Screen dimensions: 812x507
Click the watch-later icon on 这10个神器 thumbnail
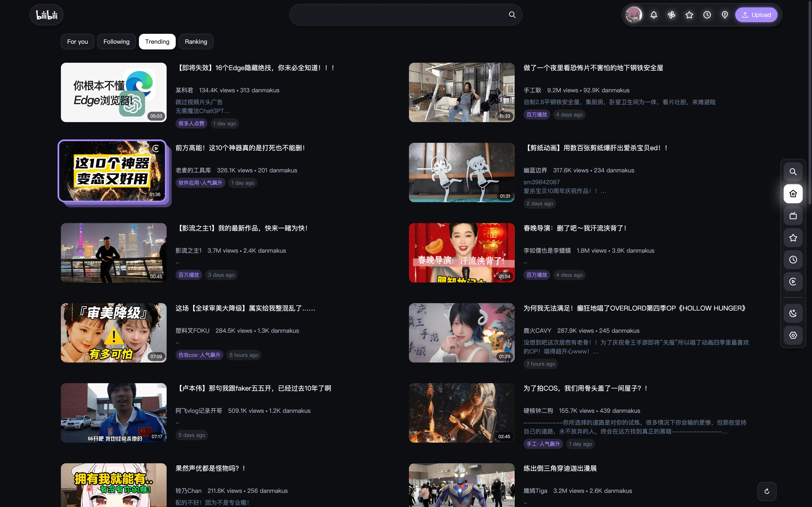tap(156, 149)
